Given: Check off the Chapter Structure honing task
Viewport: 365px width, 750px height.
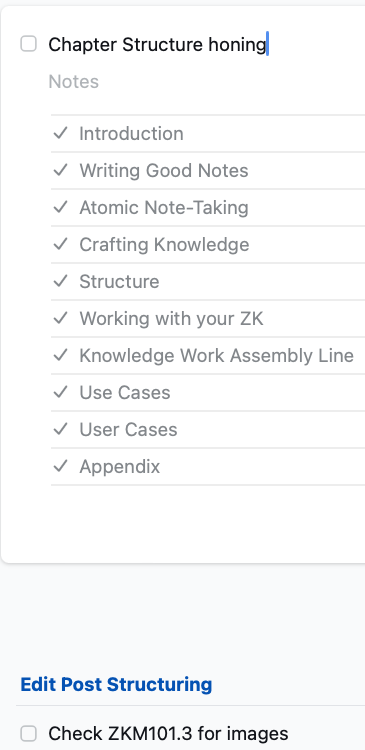Looking at the screenshot, I should (x=28, y=44).
